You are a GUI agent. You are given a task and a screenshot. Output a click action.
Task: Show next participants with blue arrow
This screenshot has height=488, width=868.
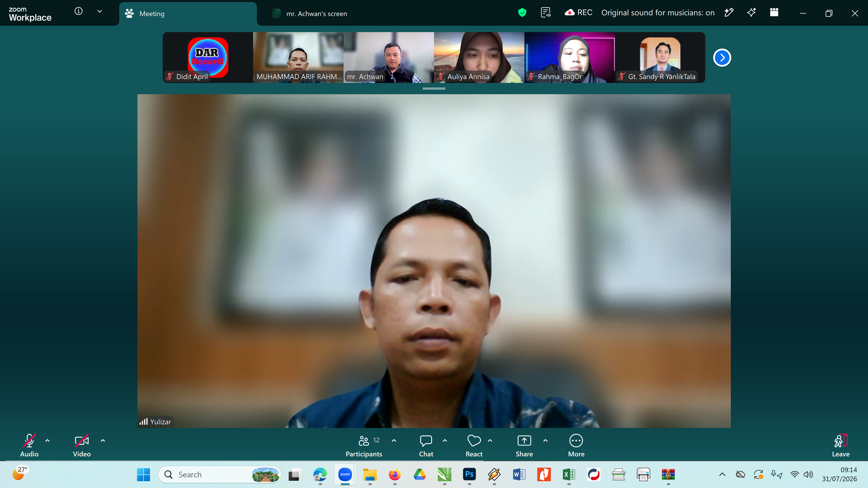722,58
